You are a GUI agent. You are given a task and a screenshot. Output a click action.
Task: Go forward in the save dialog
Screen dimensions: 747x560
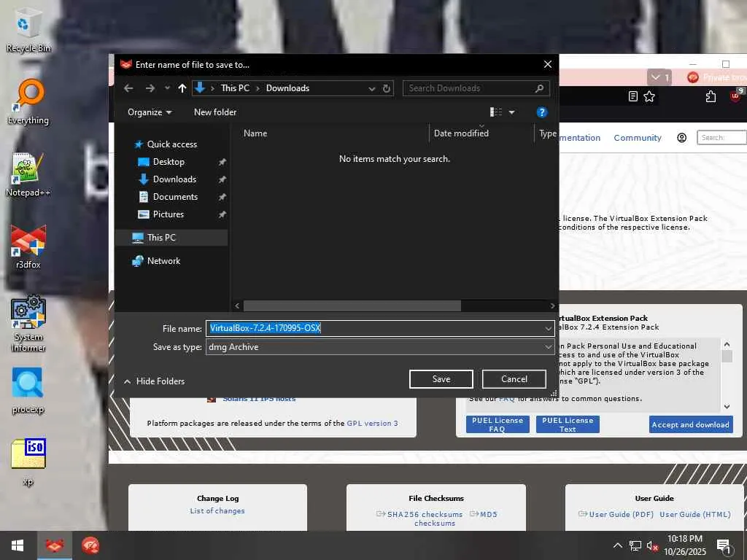click(150, 88)
